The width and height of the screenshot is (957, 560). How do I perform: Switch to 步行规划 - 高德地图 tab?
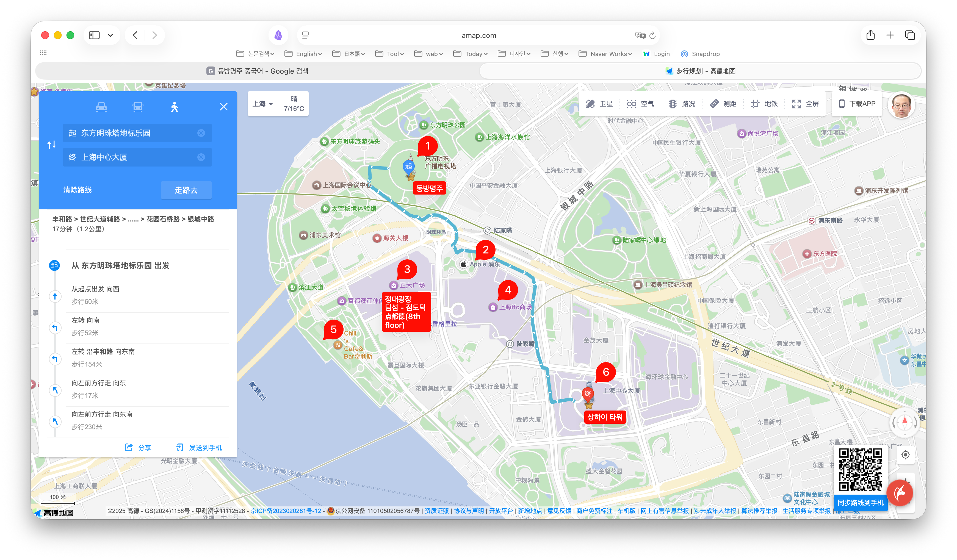(x=701, y=71)
